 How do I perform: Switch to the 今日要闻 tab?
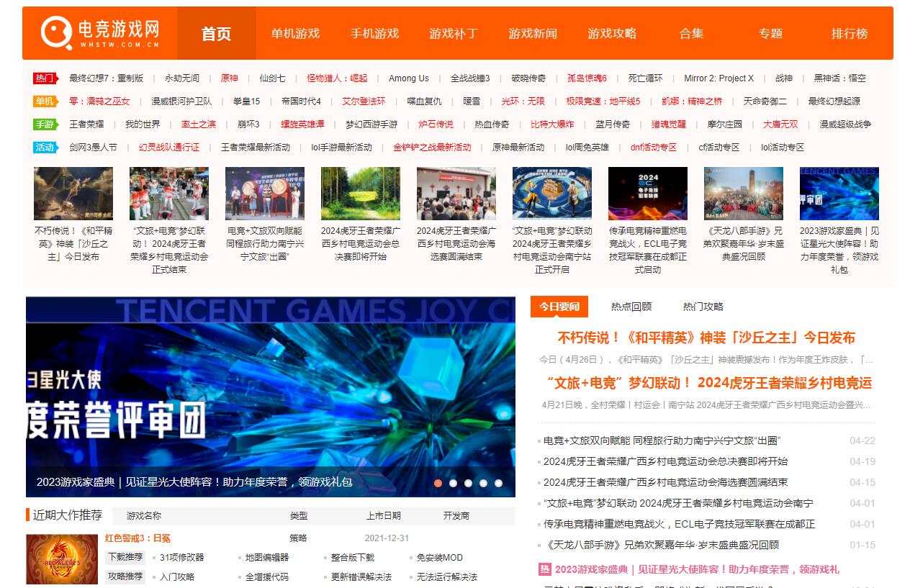(x=559, y=306)
